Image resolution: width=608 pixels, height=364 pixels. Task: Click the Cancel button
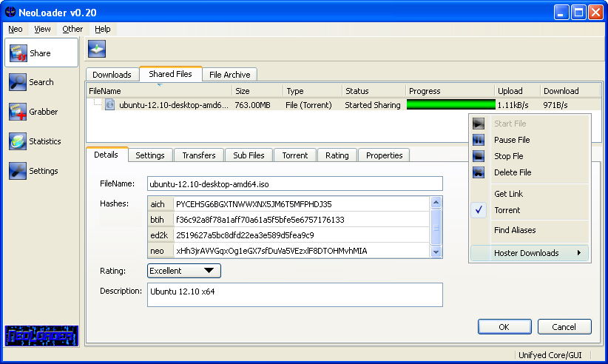point(564,327)
